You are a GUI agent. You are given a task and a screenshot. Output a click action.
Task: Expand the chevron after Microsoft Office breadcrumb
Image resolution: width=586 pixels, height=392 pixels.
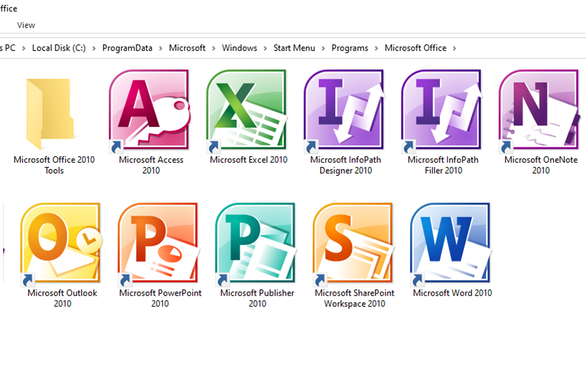click(x=454, y=48)
